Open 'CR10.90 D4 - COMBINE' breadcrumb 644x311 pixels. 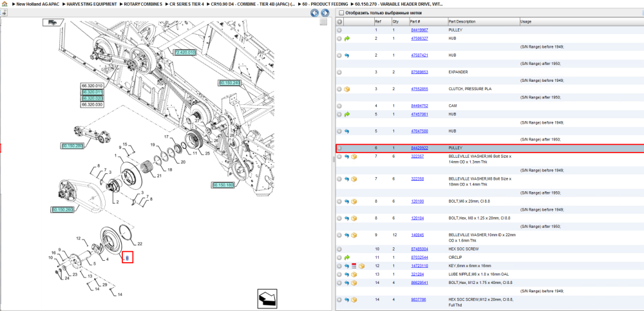click(x=252, y=4)
